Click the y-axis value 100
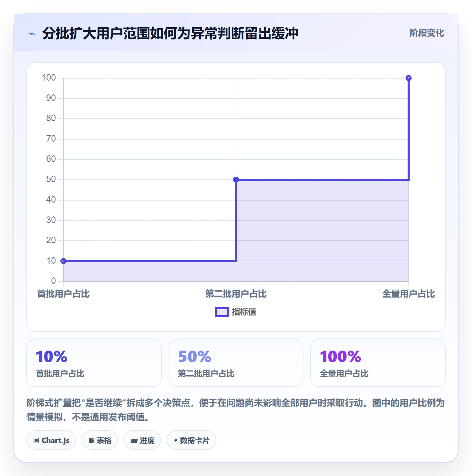 (x=49, y=78)
